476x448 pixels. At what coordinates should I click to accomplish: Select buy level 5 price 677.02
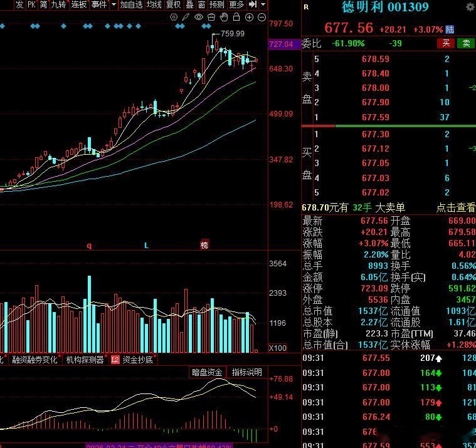(376, 192)
